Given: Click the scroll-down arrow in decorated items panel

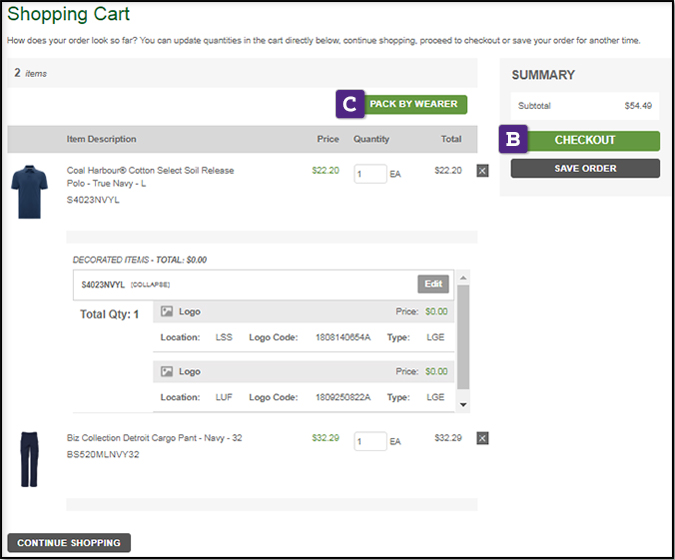Looking at the screenshot, I should point(462,404).
